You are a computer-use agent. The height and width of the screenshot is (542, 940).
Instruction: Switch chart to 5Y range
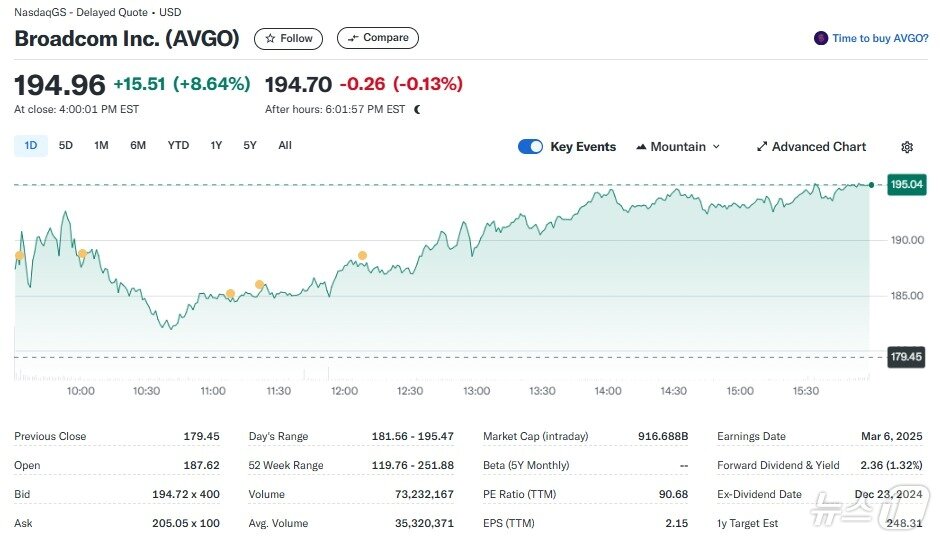click(250, 146)
